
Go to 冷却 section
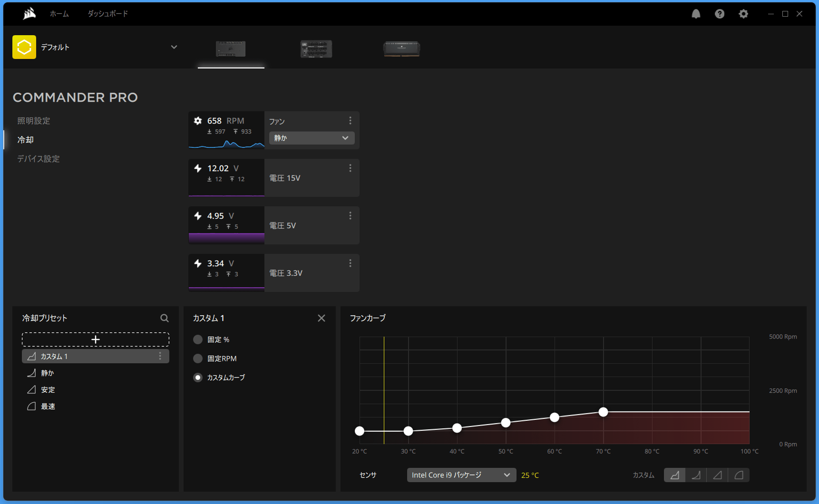click(26, 140)
